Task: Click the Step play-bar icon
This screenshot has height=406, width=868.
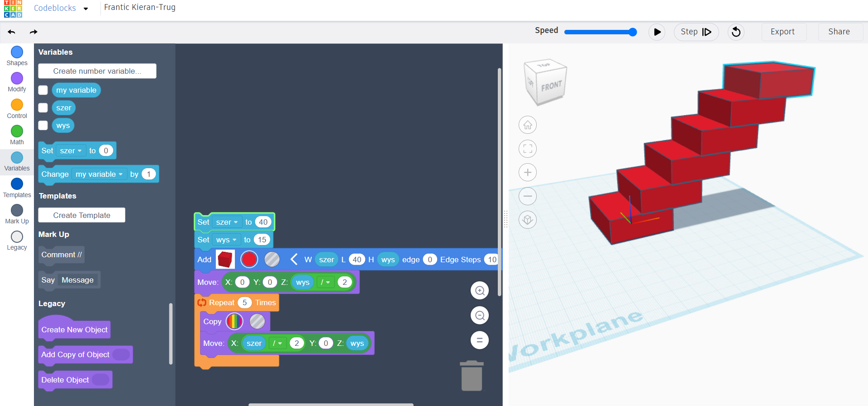Action: coord(707,32)
